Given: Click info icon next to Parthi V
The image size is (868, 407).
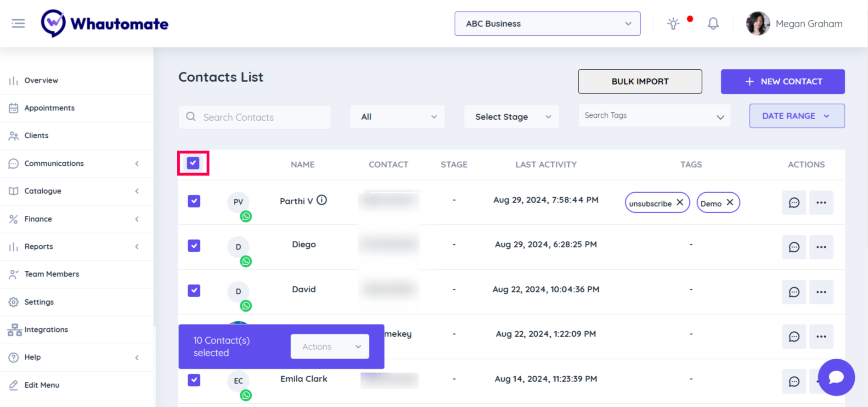Looking at the screenshot, I should tap(322, 200).
